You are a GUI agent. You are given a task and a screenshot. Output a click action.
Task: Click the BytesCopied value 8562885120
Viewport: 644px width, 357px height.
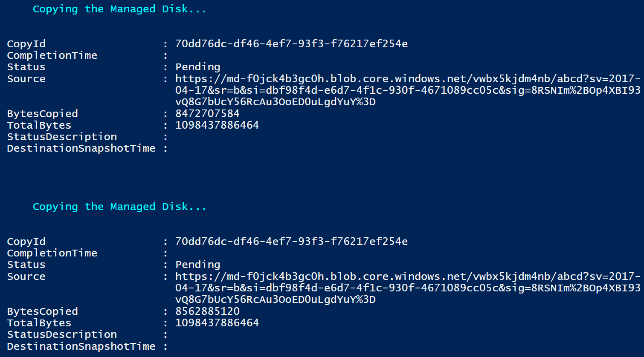[x=207, y=311]
